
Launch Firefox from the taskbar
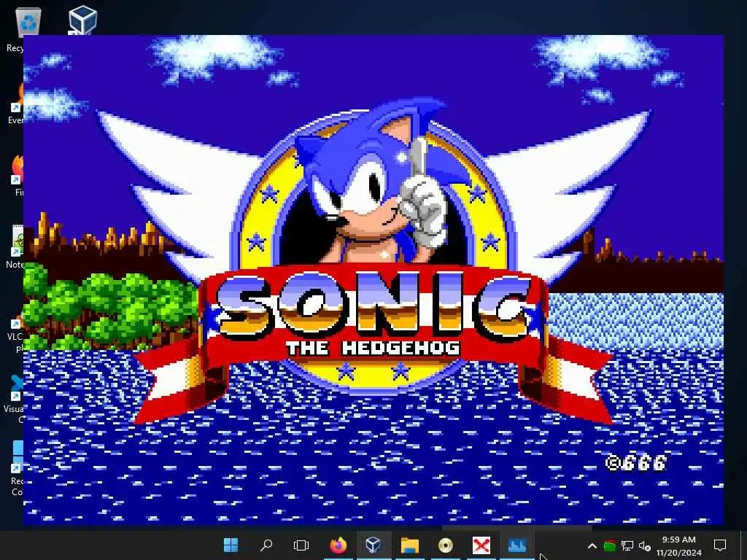338,545
